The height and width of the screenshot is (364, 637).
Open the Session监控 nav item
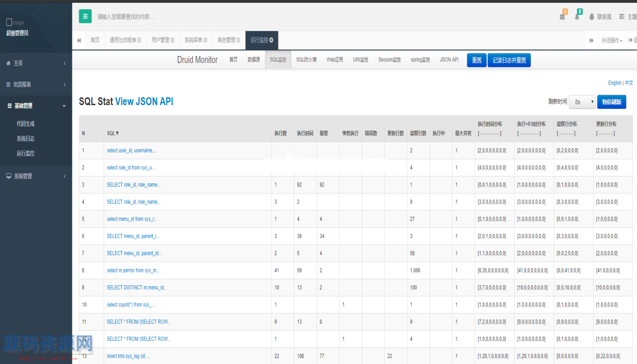pos(389,60)
